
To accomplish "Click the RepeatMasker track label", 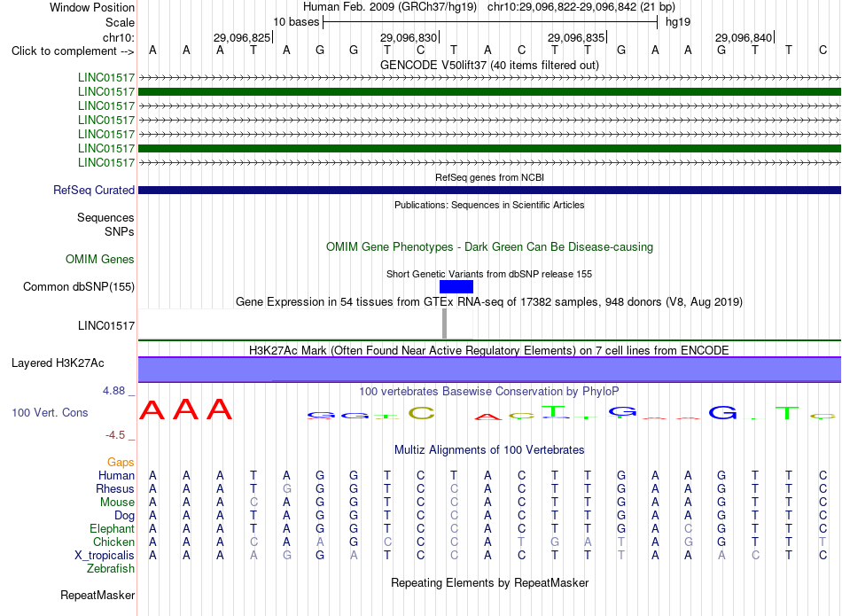I will [x=97, y=595].
